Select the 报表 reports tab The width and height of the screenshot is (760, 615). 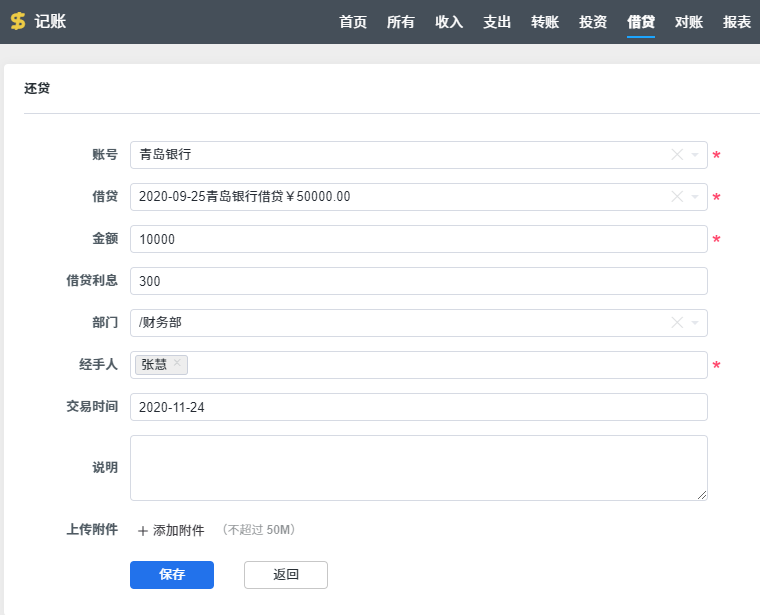[737, 22]
